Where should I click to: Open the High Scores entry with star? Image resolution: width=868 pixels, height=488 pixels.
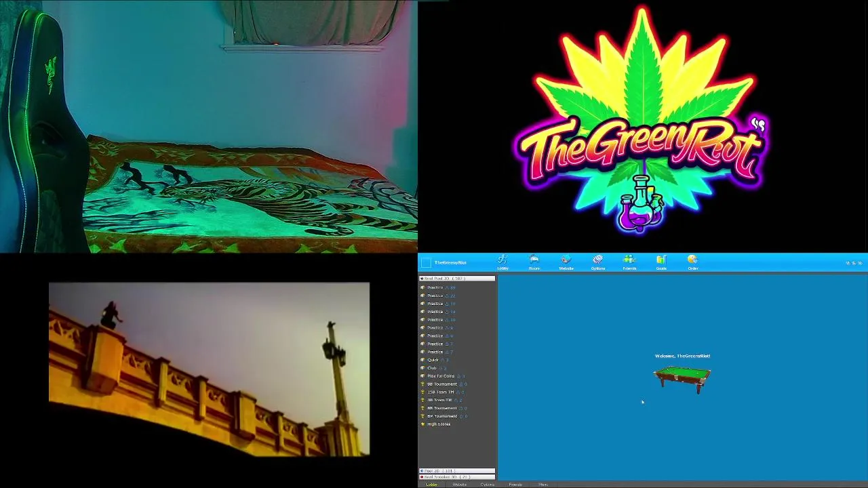tap(435, 424)
